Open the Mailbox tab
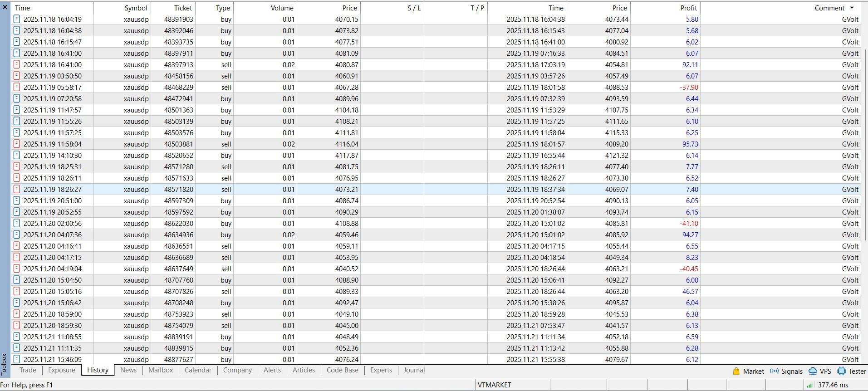 (161, 370)
